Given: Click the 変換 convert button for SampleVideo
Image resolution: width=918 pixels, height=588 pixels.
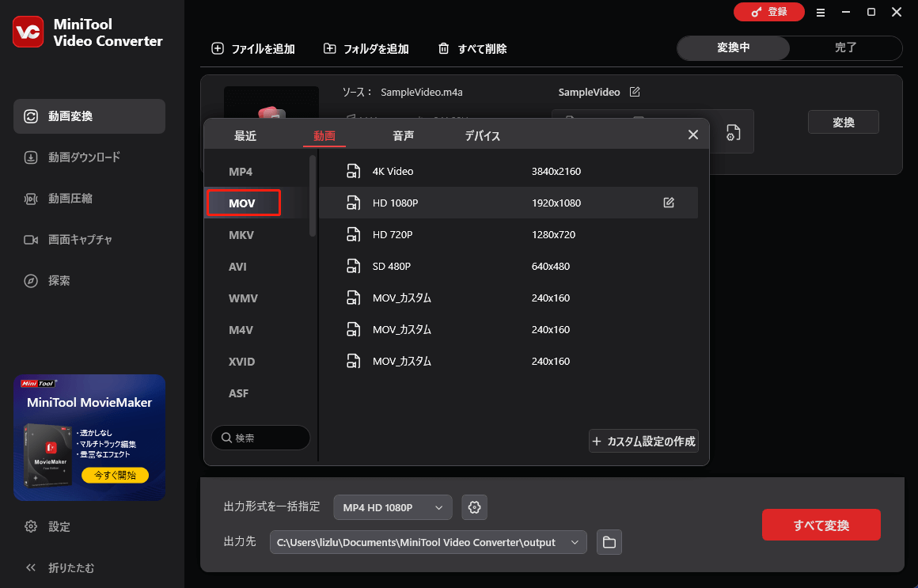Looking at the screenshot, I should click(x=843, y=122).
